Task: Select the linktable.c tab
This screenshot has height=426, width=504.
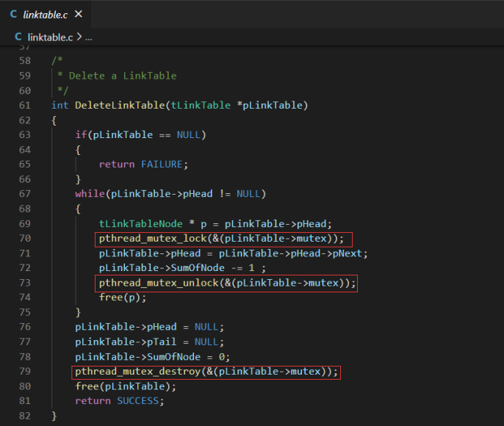Action: 46,14
